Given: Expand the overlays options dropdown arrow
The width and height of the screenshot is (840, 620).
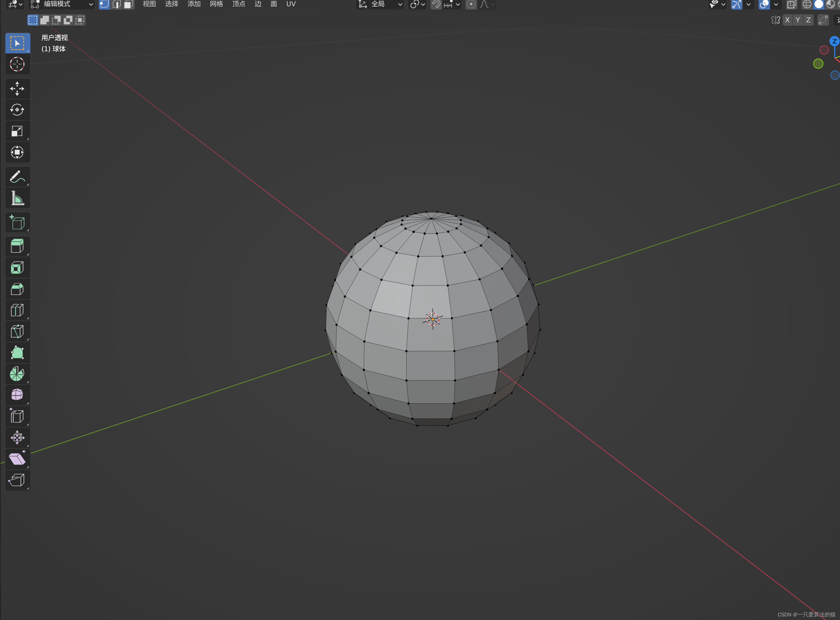Looking at the screenshot, I should point(776,5).
